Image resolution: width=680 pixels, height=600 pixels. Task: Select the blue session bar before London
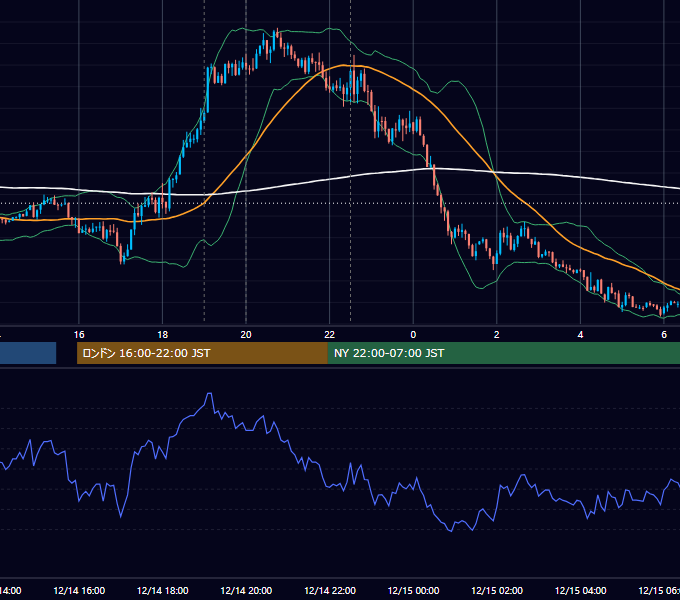tap(28, 353)
